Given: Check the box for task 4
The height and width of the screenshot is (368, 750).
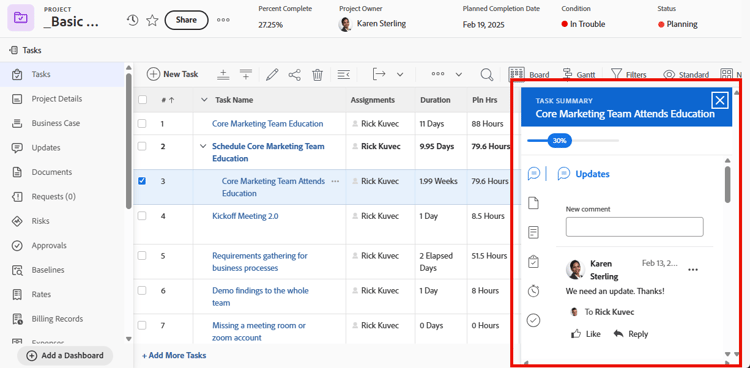Looking at the screenshot, I should [142, 216].
